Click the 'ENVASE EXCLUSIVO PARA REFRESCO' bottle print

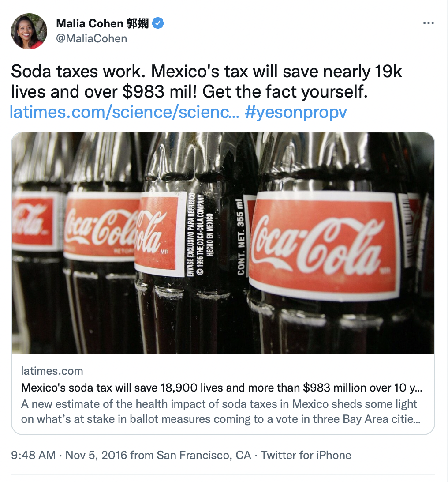point(191,238)
